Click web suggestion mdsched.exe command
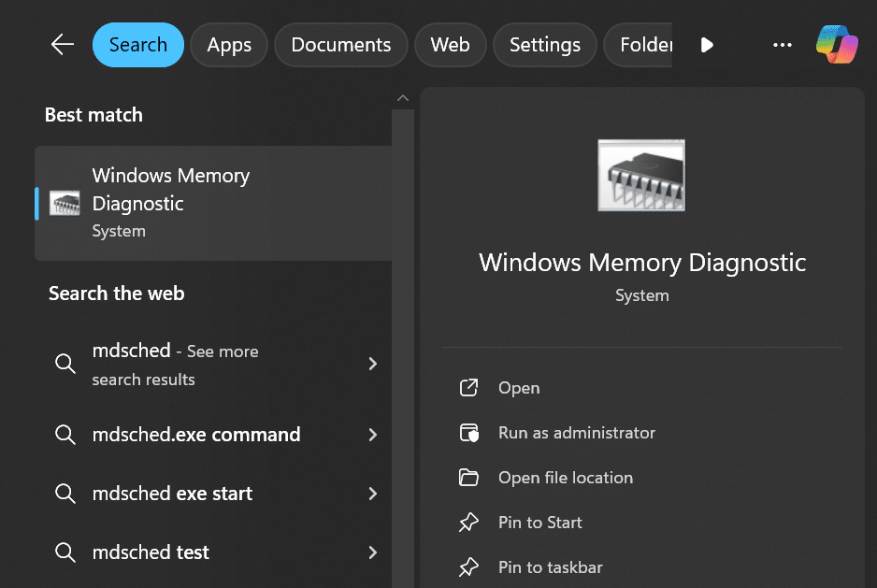Screen dimensions: 877x588 213,435
